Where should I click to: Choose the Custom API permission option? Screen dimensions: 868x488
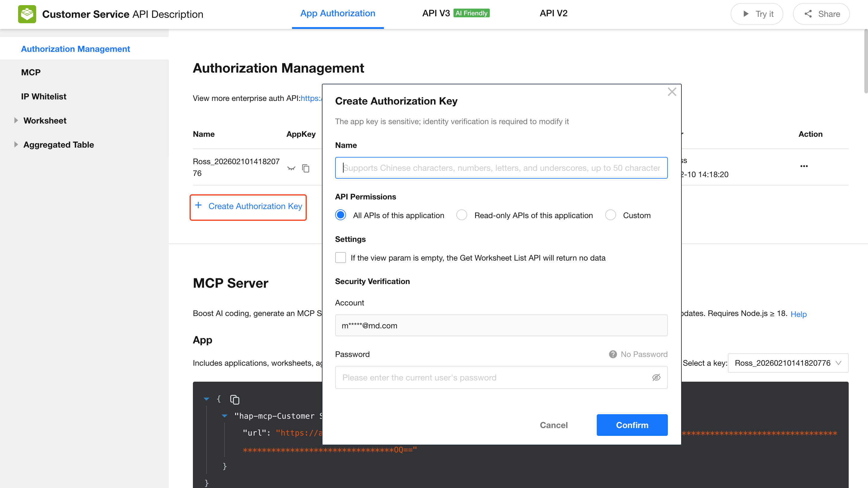coord(610,215)
